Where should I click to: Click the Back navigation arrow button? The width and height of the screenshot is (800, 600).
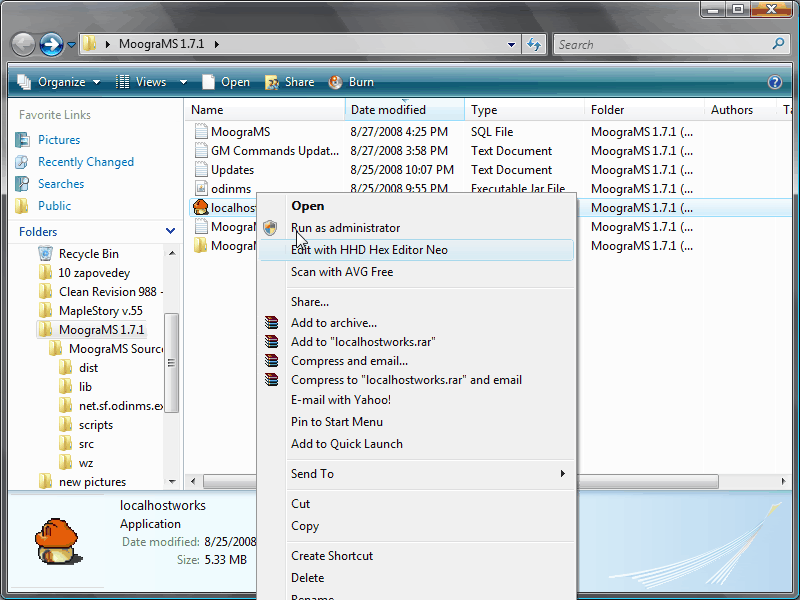(23, 44)
